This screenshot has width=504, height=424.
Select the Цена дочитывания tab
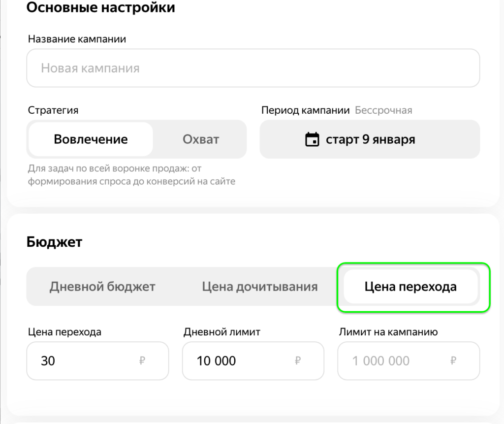tap(260, 287)
